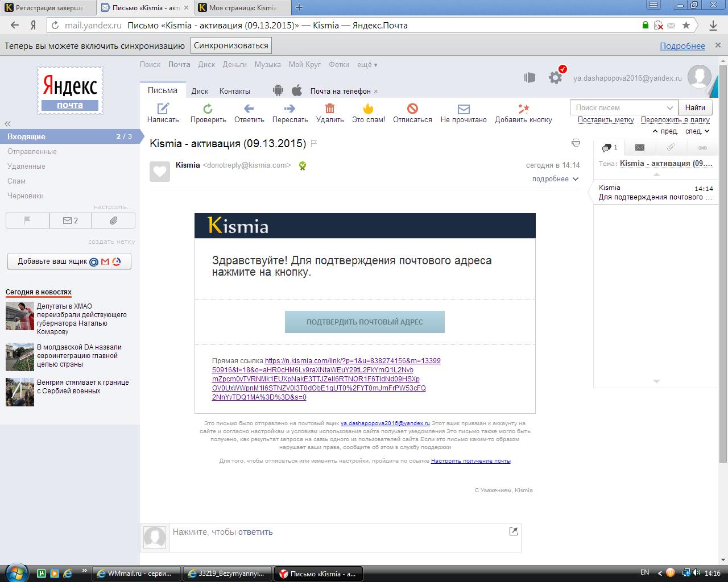
Task: Open the Входящие folder
Action: point(69,136)
